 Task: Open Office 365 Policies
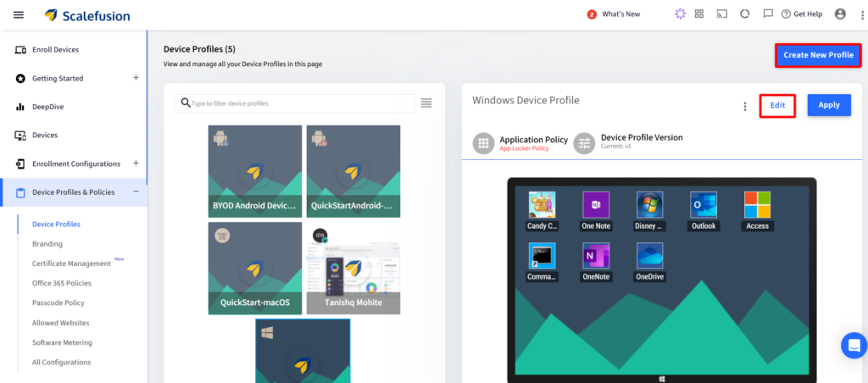[x=61, y=283]
